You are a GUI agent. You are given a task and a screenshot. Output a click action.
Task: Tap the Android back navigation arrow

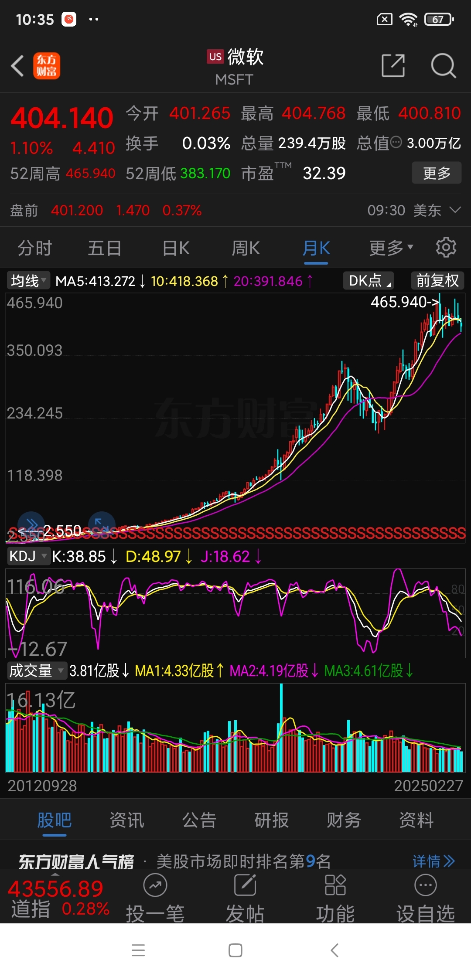coord(334,950)
